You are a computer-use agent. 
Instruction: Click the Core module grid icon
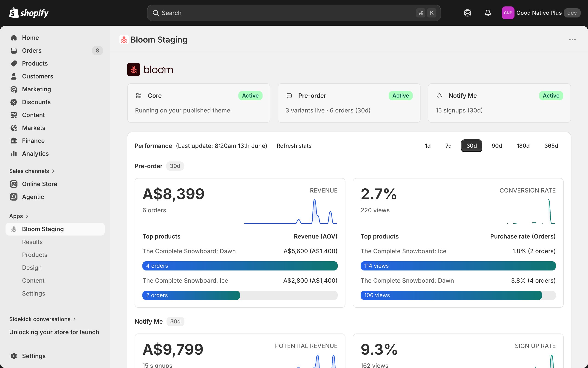coord(139,96)
